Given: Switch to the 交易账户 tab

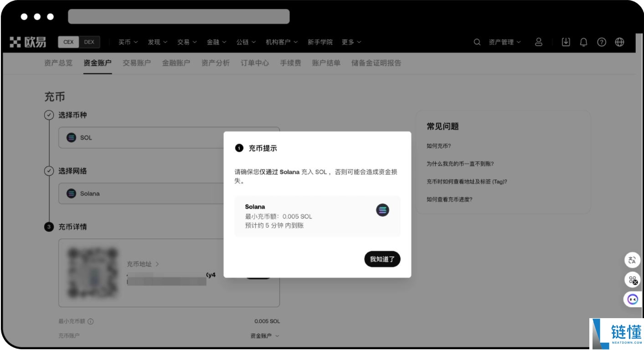Looking at the screenshot, I should point(137,63).
